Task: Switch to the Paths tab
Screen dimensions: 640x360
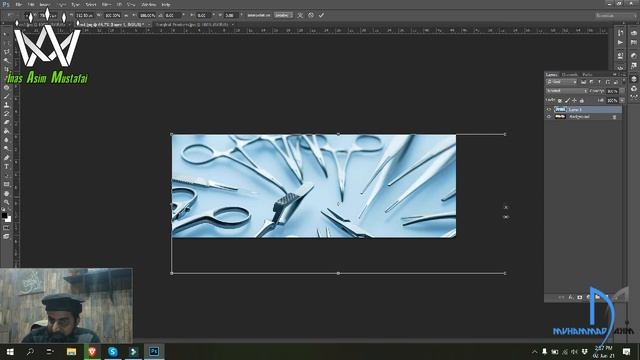Action: pyautogui.click(x=587, y=75)
